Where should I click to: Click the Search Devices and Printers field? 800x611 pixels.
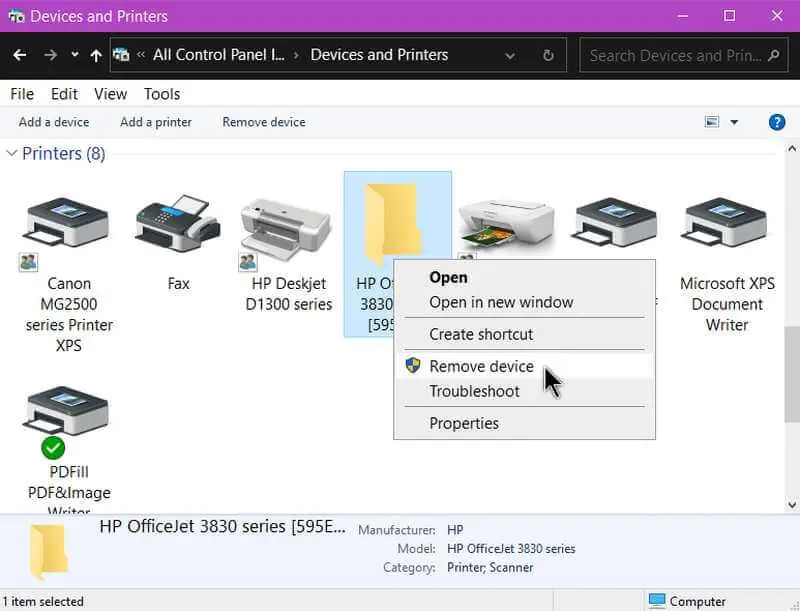coord(684,55)
